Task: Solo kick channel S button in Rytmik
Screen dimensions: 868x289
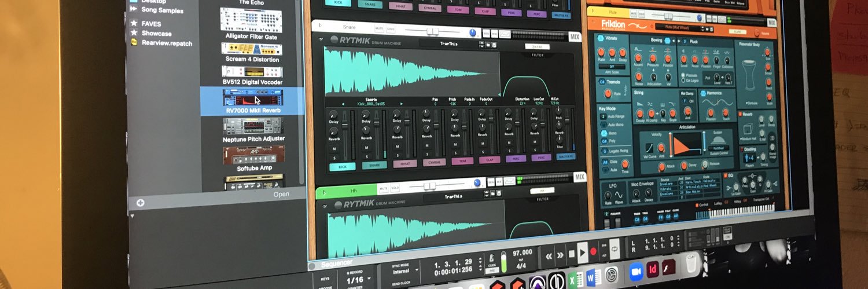Action: pyautogui.click(x=334, y=158)
